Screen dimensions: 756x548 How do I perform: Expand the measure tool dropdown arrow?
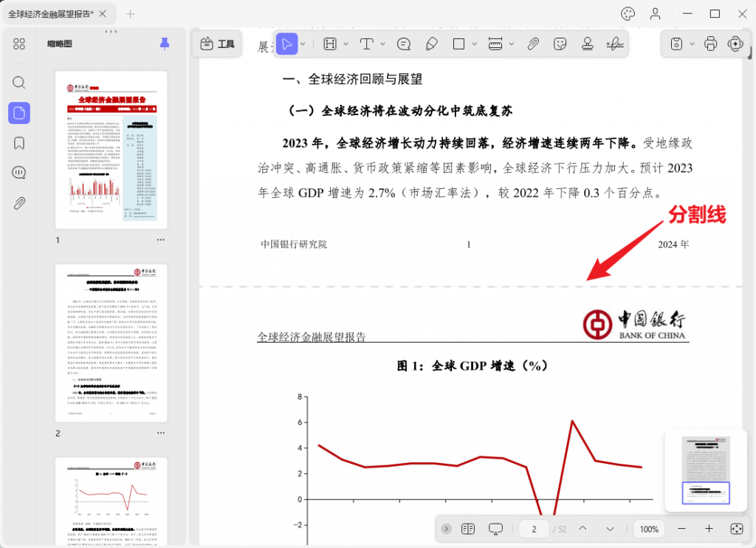pyautogui.click(x=512, y=44)
